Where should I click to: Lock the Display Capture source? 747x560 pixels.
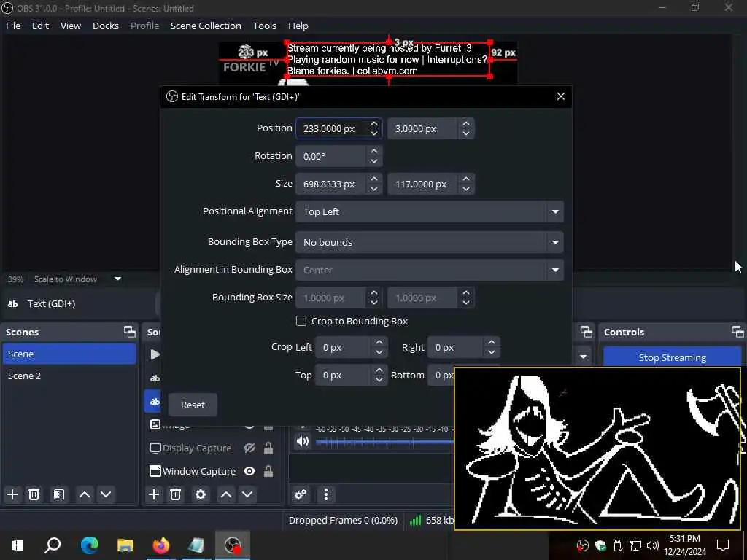coord(268,448)
